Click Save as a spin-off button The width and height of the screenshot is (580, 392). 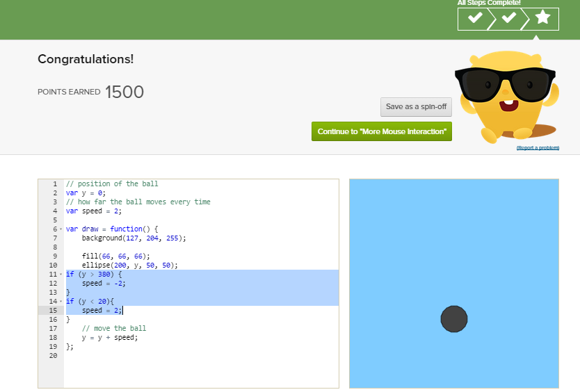click(x=416, y=107)
